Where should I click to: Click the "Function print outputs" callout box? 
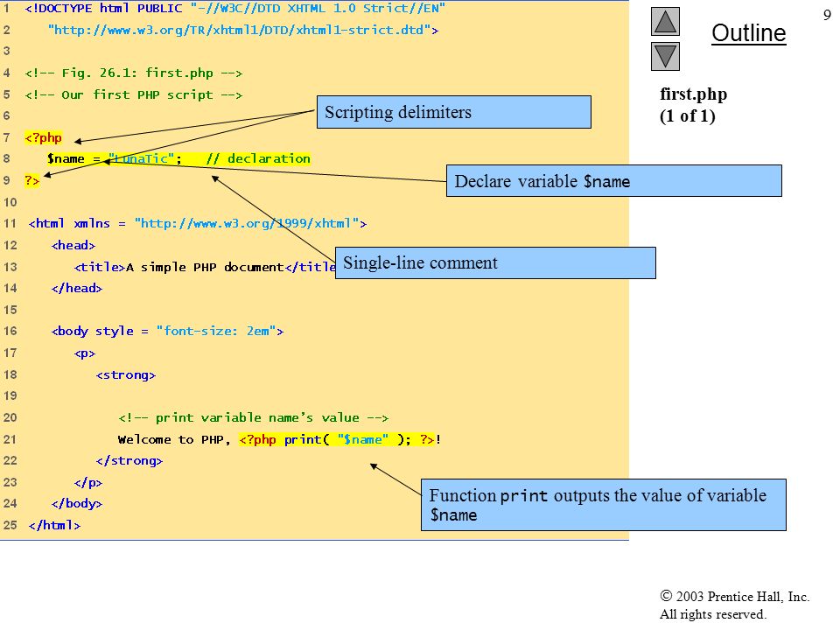pos(604,505)
